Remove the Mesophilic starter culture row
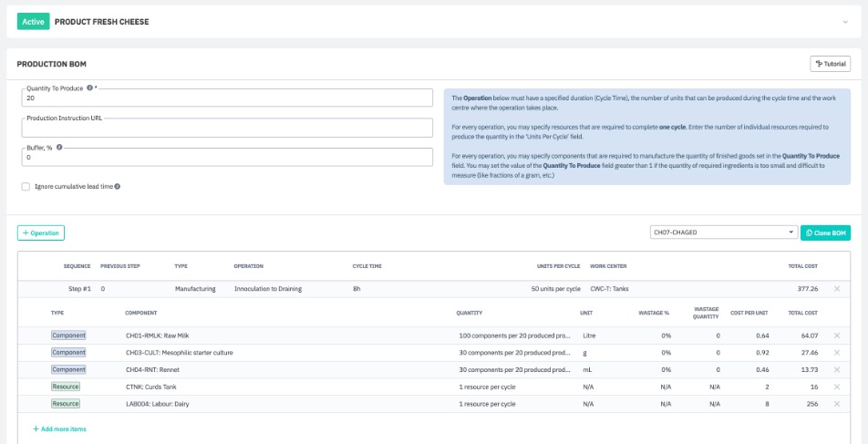This screenshot has height=444, width=868. click(x=837, y=352)
